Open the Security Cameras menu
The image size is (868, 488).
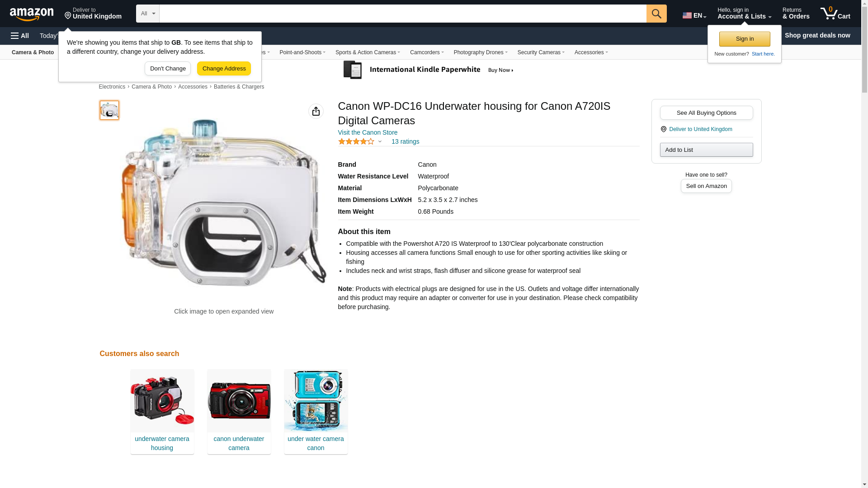point(541,52)
